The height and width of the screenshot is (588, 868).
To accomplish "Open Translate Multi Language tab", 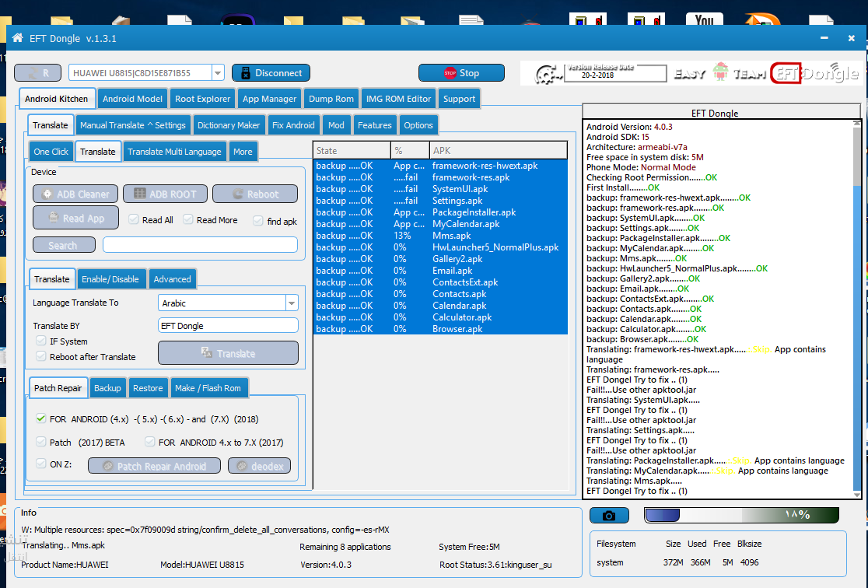I will pos(174,152).
